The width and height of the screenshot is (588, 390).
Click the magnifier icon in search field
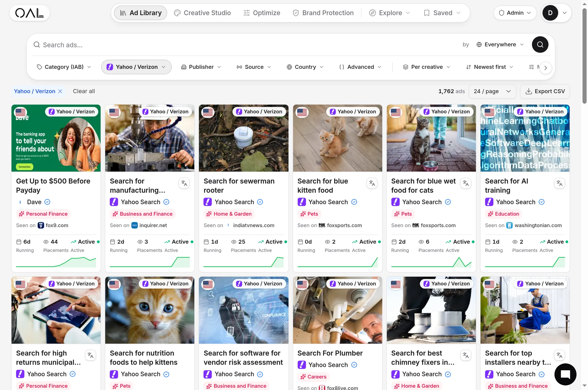tap(37, 45)
